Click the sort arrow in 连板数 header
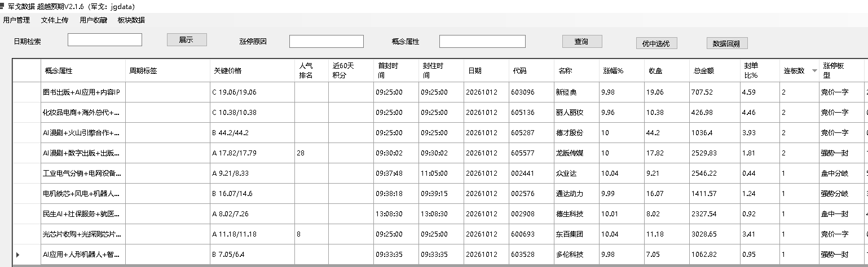 click(x=814, y=71)
